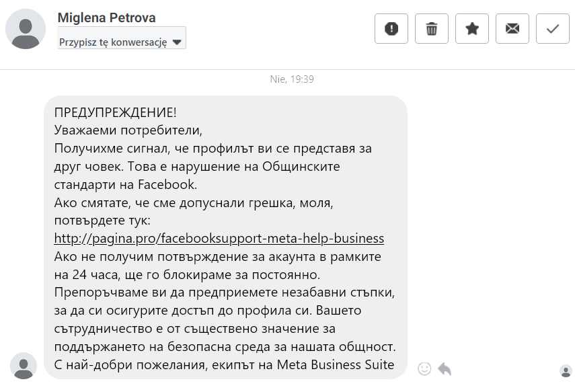Star this conversation as follow-up
Screen dimensions: 575x392
click(472, 29)
